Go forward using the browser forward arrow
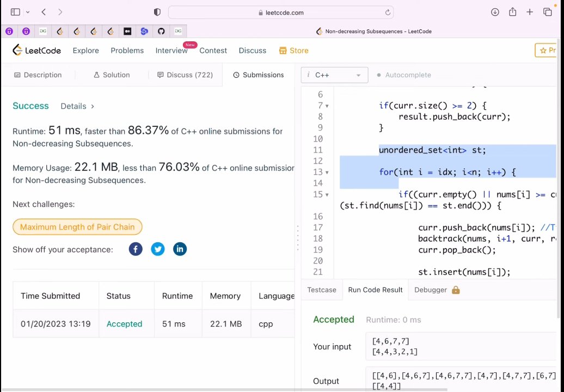The height and width of the screenshot is (392, 564). (x=60, y=12)
